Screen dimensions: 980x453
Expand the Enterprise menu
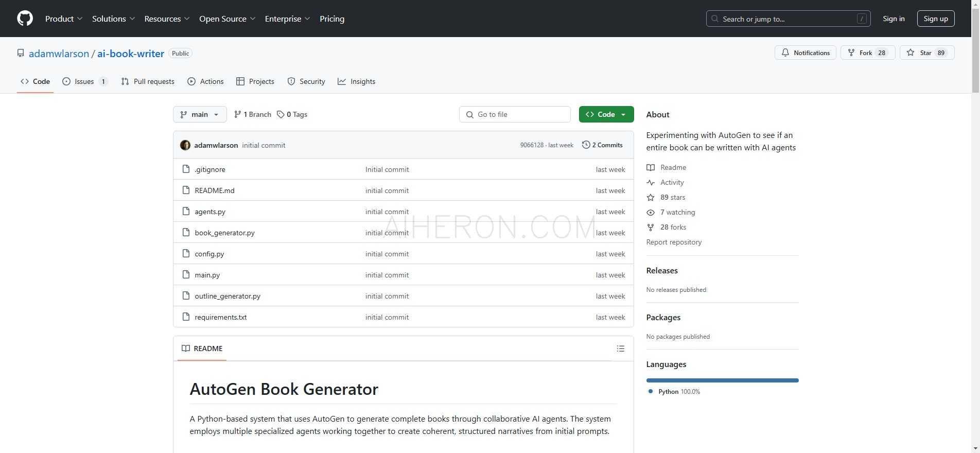point(288,19)
